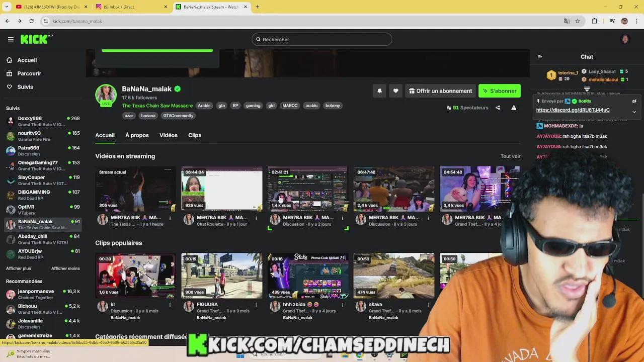Viewport: 644px width, 362px height.
Task: Open OptiVR channel in sidebar
Action: (43, 210)
